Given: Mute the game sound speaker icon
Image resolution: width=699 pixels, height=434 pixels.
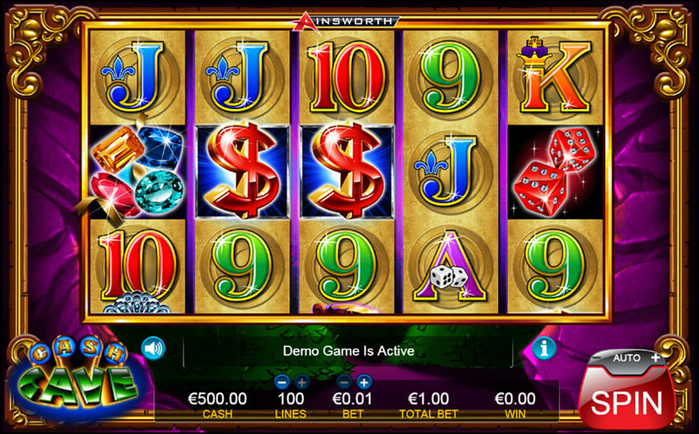Looking at the screenshot, I should (153, 348).
